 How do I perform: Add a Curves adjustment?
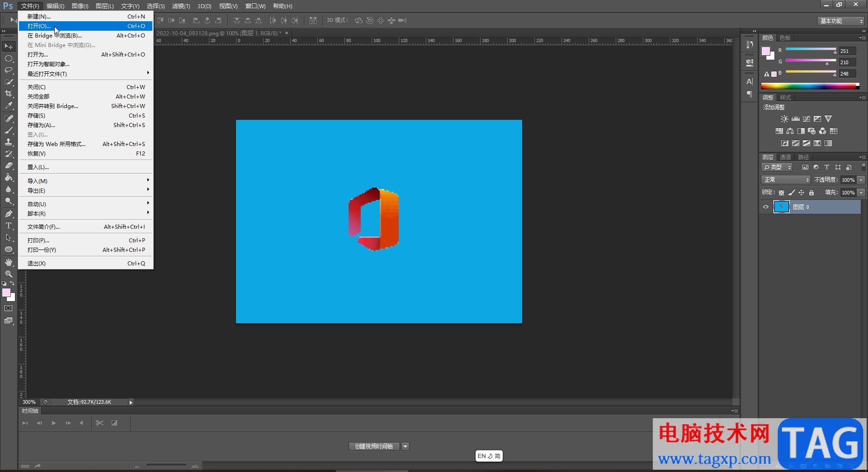click(x=807, y=119)
